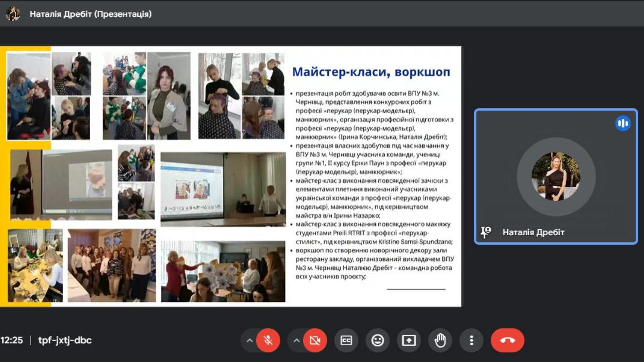Click the Наталія Дребіт (Презентація) title
The width and height of the screenshot is (644, 362).
(91, 14)
